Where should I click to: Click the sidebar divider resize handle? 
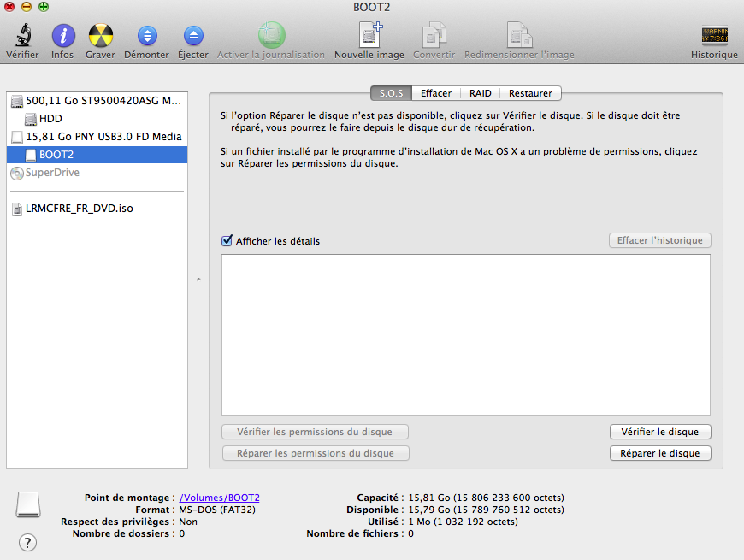(x=198, y=279)
